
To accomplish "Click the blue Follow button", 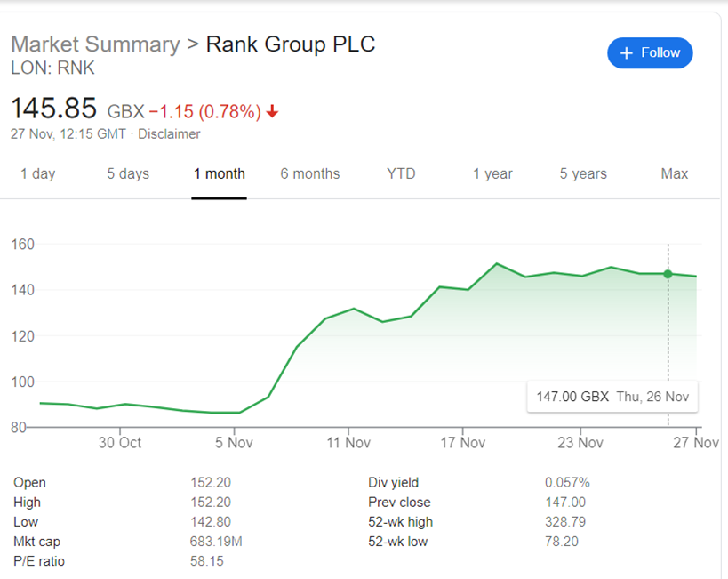I will [650, 53].
